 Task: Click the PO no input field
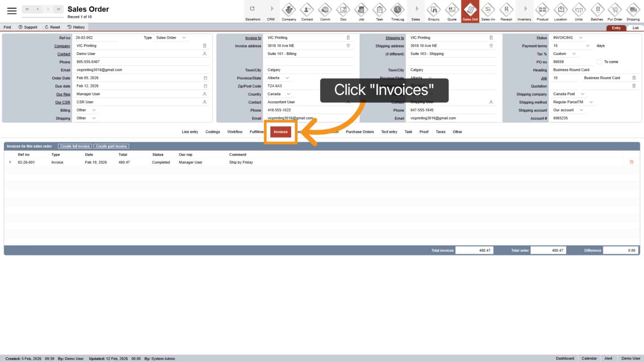[x=571, y=62]
